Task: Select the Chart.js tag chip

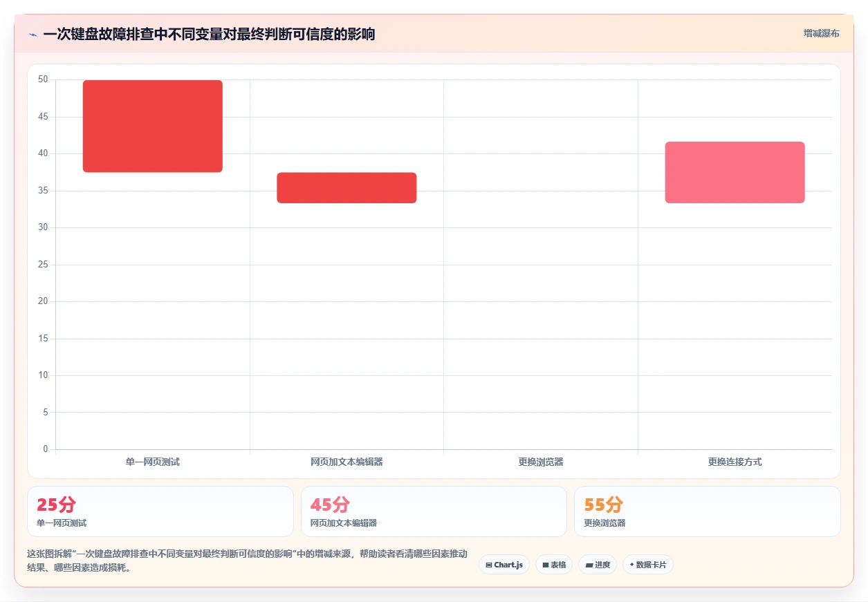Action: (504, 565)
